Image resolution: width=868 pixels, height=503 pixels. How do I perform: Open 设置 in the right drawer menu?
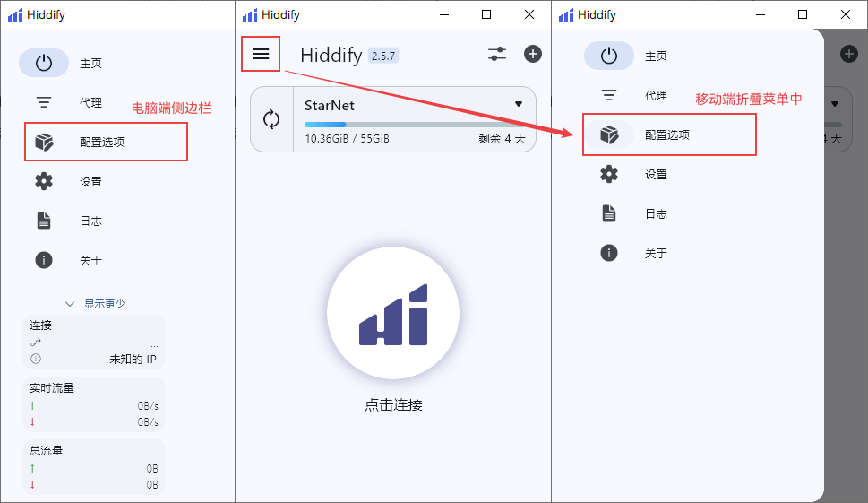(x=656, y=174)
